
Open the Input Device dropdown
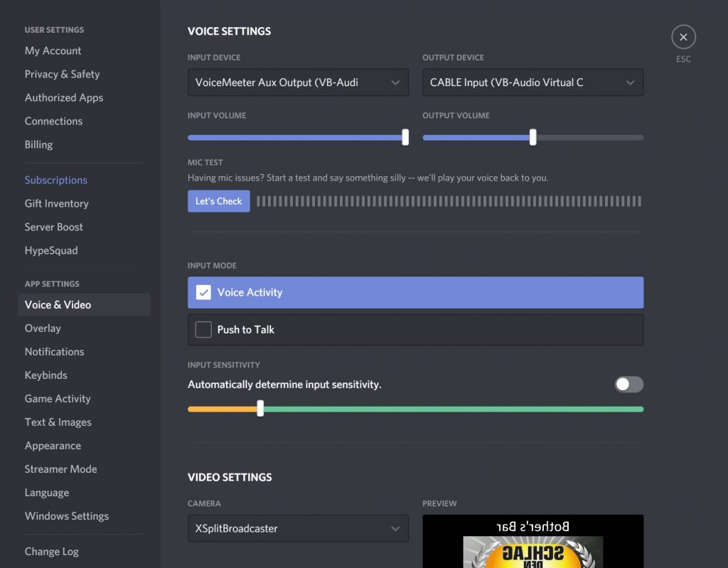298,82
